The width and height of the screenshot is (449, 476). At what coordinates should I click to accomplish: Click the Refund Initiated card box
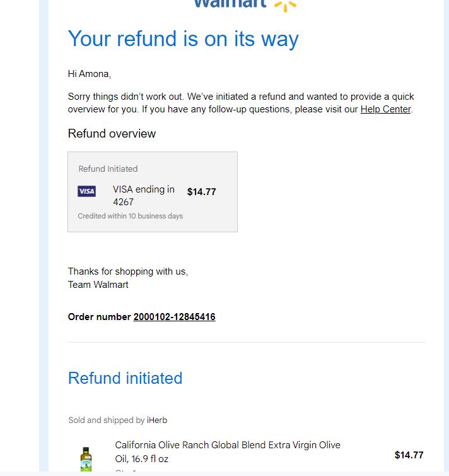[153, 192]
